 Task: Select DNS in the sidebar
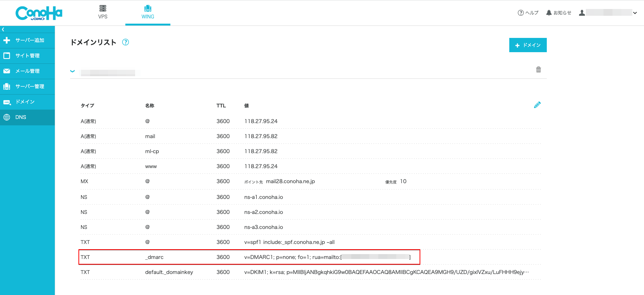click(27, 117)
